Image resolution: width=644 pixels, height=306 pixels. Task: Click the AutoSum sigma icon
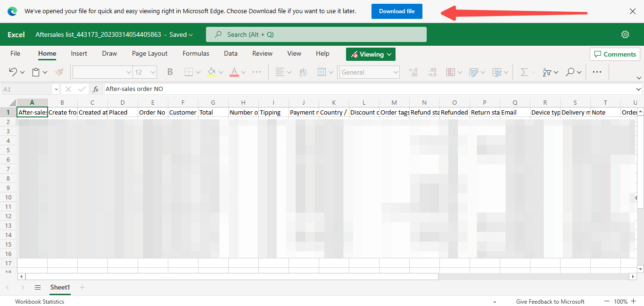[x=524, y=72]
